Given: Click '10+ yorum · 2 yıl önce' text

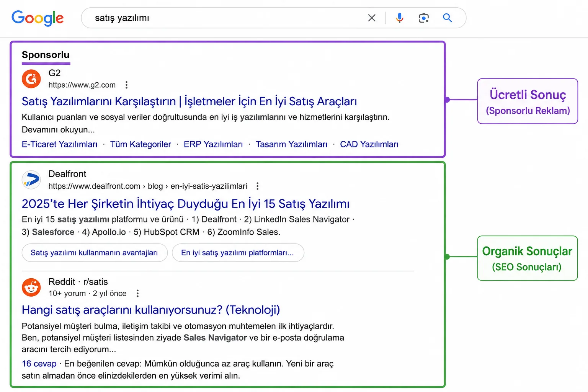Looking at the screenshot, I should (88, 293).
